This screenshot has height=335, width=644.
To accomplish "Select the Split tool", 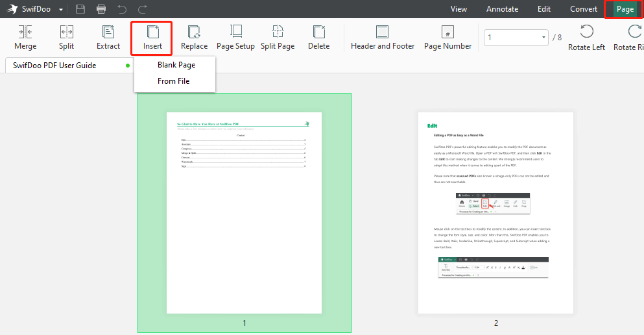I will (67, 38).
